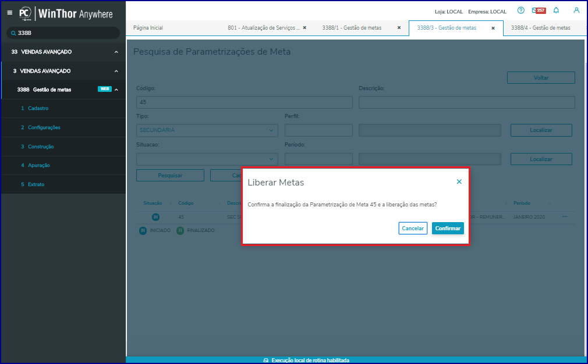
Task: Collapse the 33 VENDAS AVANÇADO section
Action: click(116, 52)
